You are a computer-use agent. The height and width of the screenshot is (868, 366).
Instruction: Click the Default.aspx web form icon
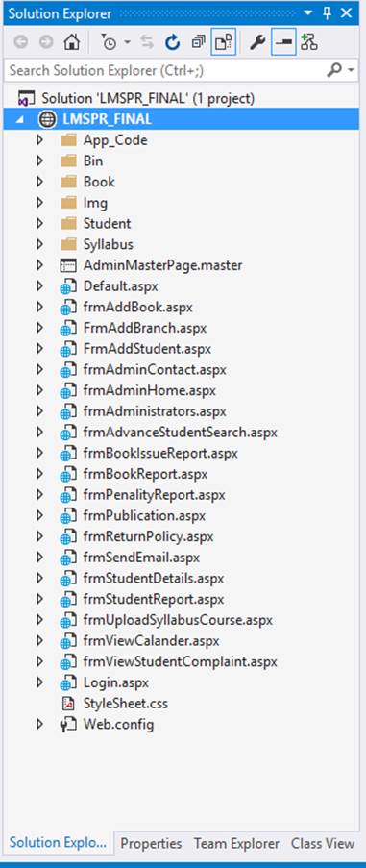tap(68, 286)
